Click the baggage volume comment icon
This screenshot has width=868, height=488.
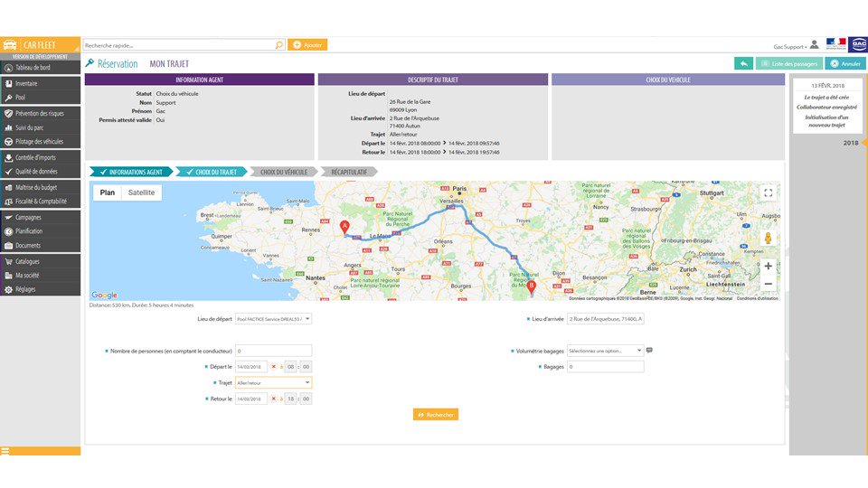tap(649, 351)
